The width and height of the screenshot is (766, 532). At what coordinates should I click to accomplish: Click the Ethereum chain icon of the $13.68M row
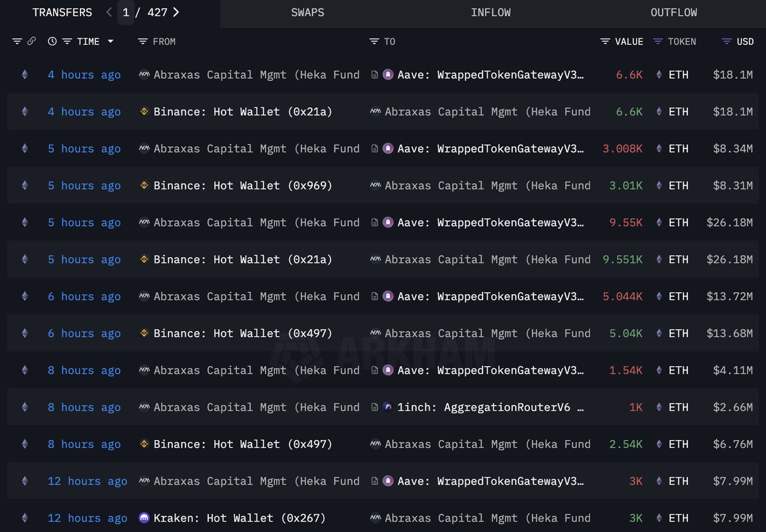click(25, 334)
